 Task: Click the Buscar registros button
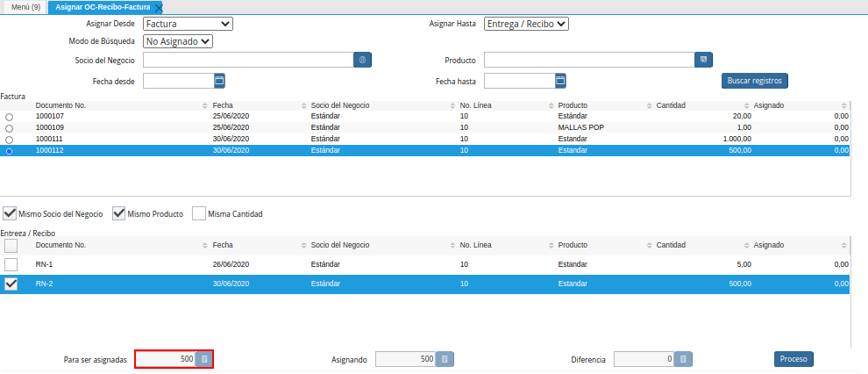coord(754,81)
